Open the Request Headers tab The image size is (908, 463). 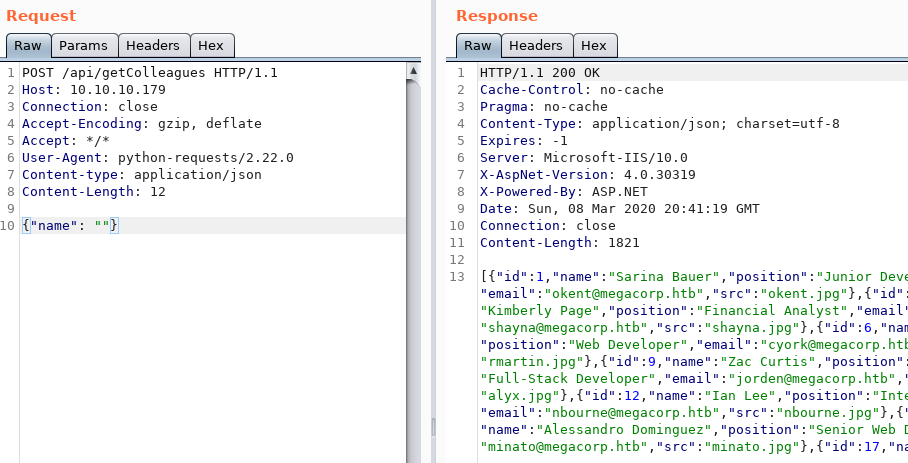click(x=152, y=45)
